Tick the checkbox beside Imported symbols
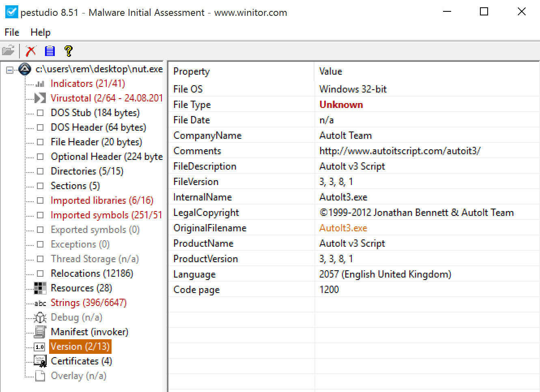This screenshot has height=392, width=540. coord(40,215)
